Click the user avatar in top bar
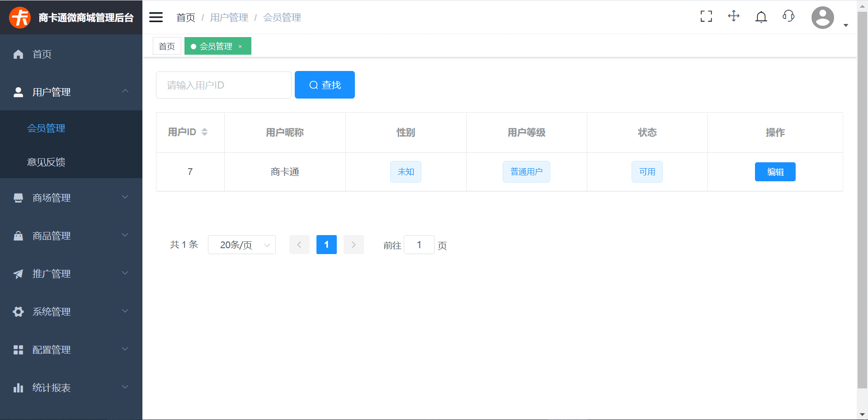 822,17
